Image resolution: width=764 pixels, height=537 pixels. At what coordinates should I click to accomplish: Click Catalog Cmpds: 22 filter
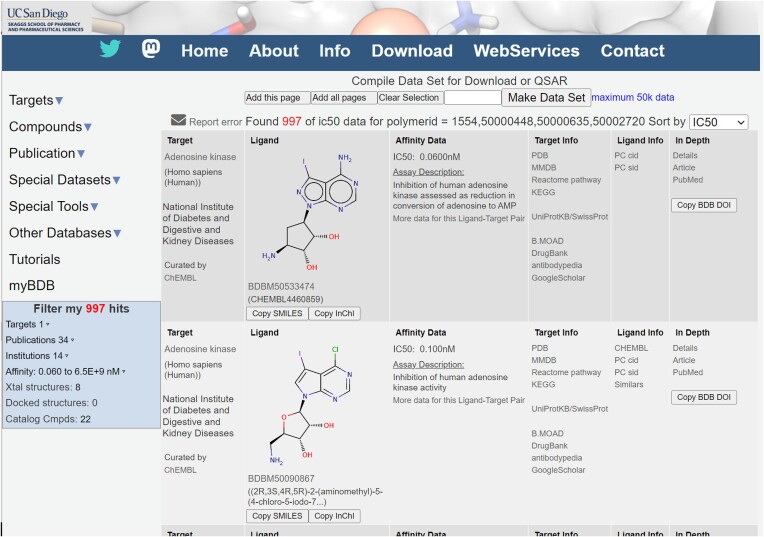(x=48, y=419)
